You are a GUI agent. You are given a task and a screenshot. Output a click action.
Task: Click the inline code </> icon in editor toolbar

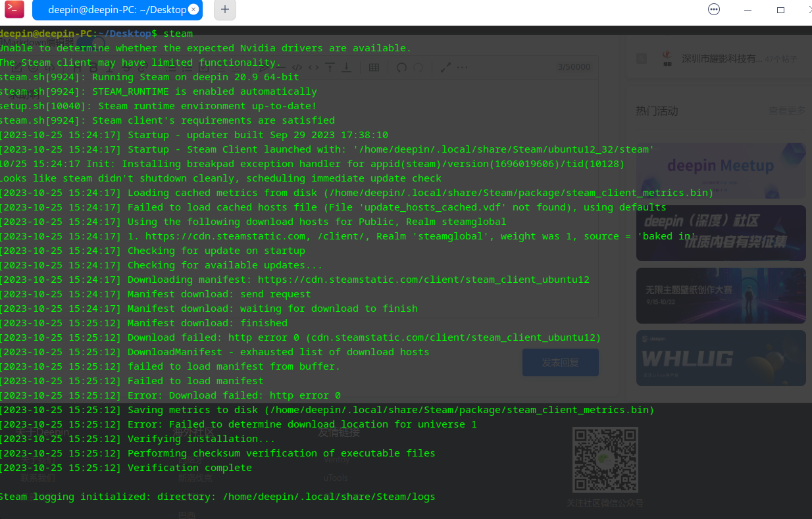point(297,67)
